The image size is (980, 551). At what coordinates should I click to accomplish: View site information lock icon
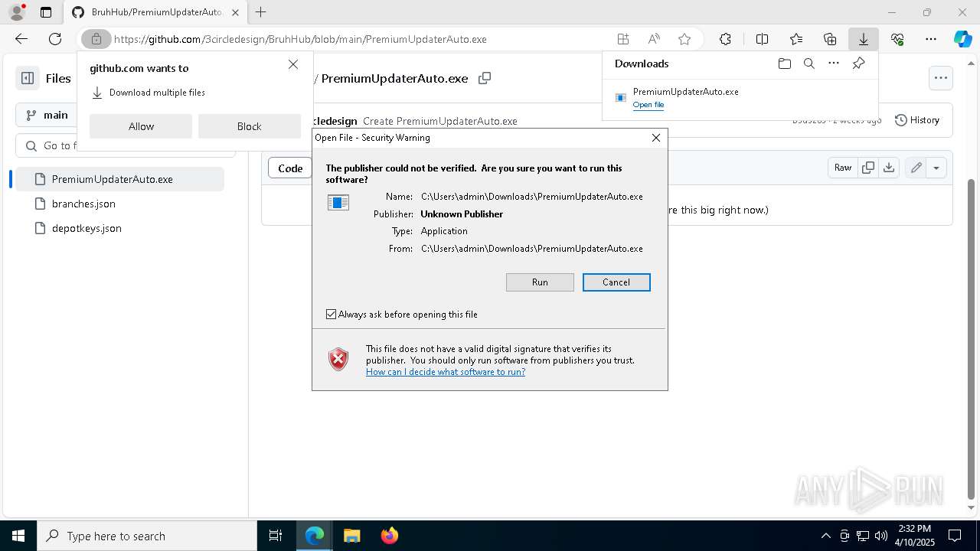(x=96, y=39)
